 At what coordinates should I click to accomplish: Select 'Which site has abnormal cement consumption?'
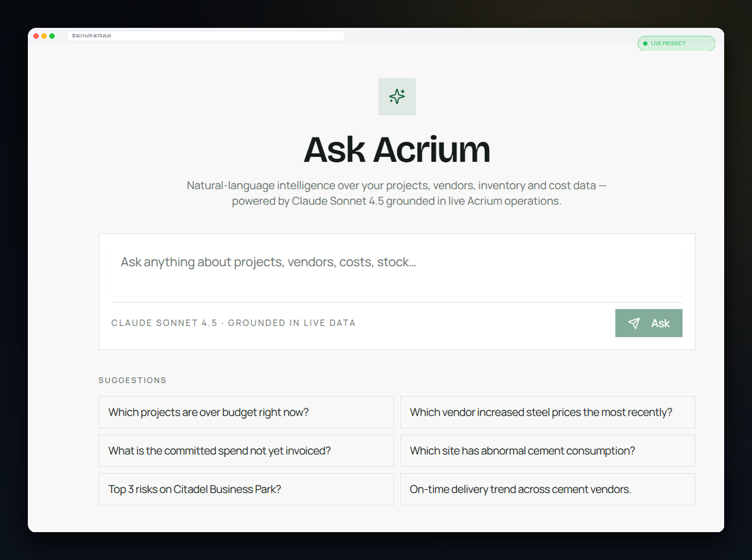[548, 451]
